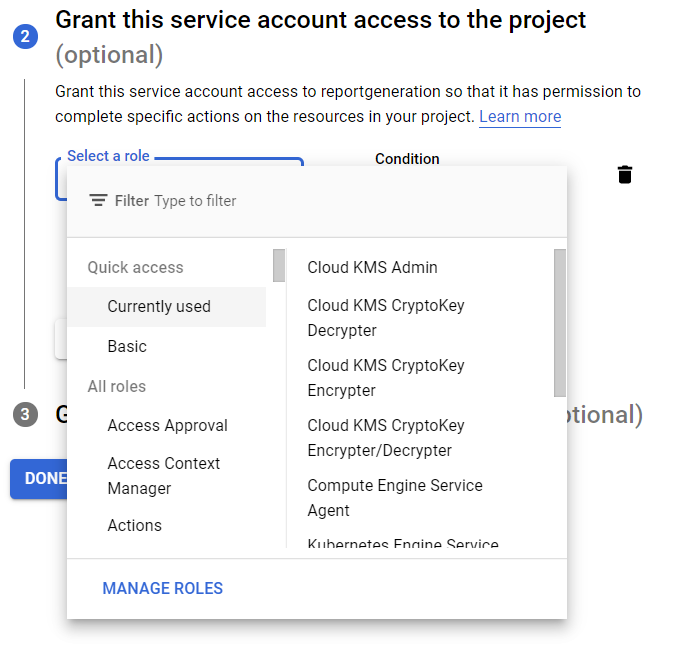Choose Access Approval category

(x=167, y=426)
